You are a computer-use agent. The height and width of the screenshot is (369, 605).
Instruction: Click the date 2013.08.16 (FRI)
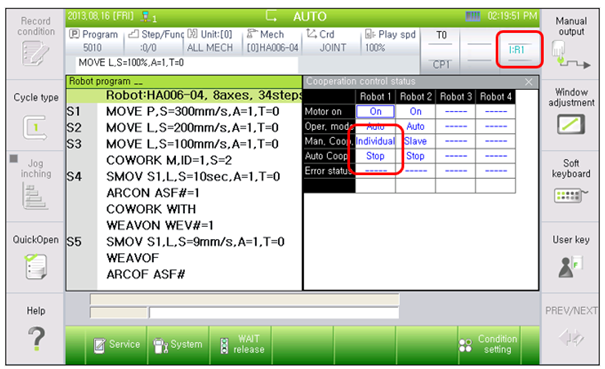point(100,16)
